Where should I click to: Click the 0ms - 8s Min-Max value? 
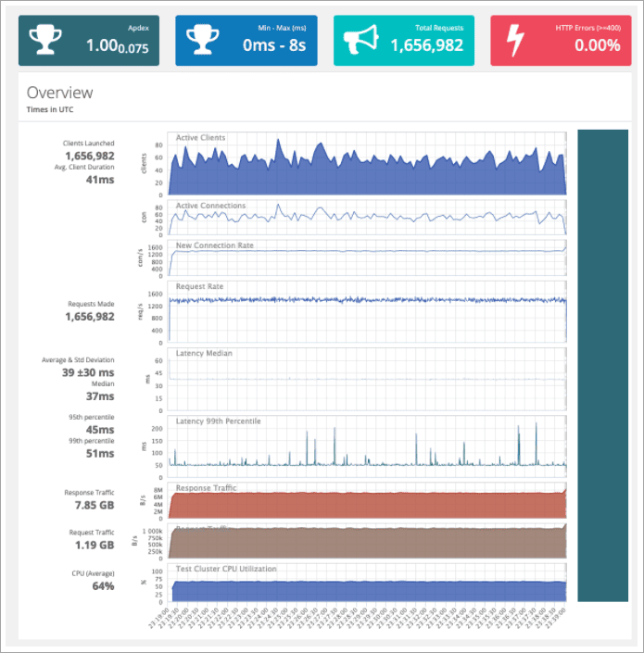pyautogui.click(x=275, y=45)
